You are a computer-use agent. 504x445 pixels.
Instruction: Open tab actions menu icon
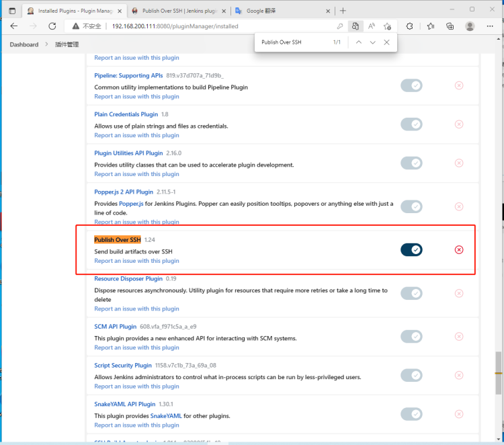pyautogui.click(x=12, y=11)
